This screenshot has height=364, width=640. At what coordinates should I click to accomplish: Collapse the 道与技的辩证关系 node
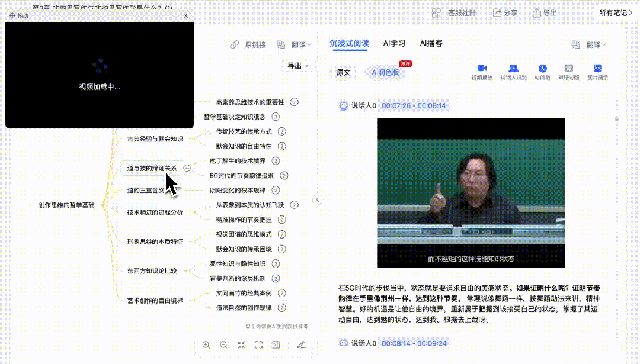pyautogui.click(x=187, y=167)
